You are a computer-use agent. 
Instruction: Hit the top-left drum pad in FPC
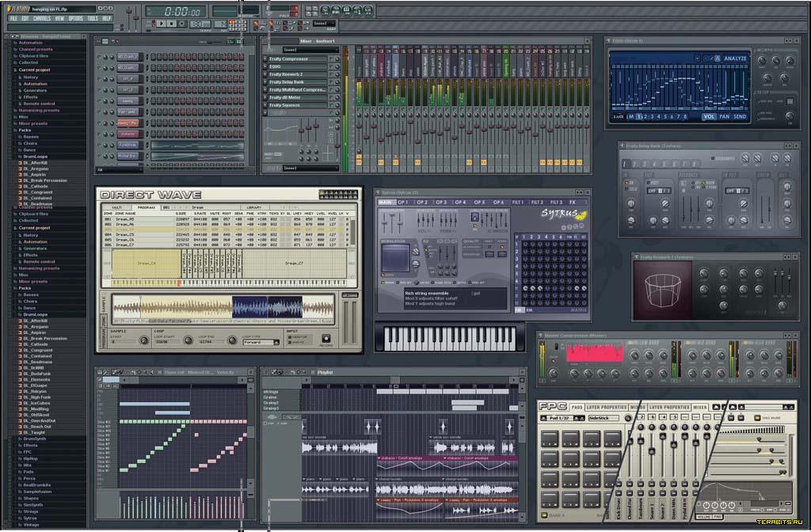coord(550,440)
